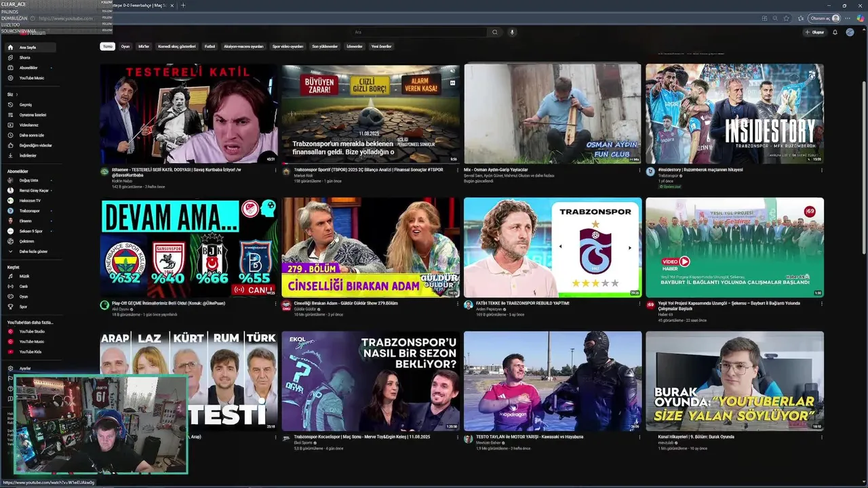This screenshot has height=488, width=868.
Task: Open Remzi Giray Kaçar subscription channel
Action: point(29,190)
